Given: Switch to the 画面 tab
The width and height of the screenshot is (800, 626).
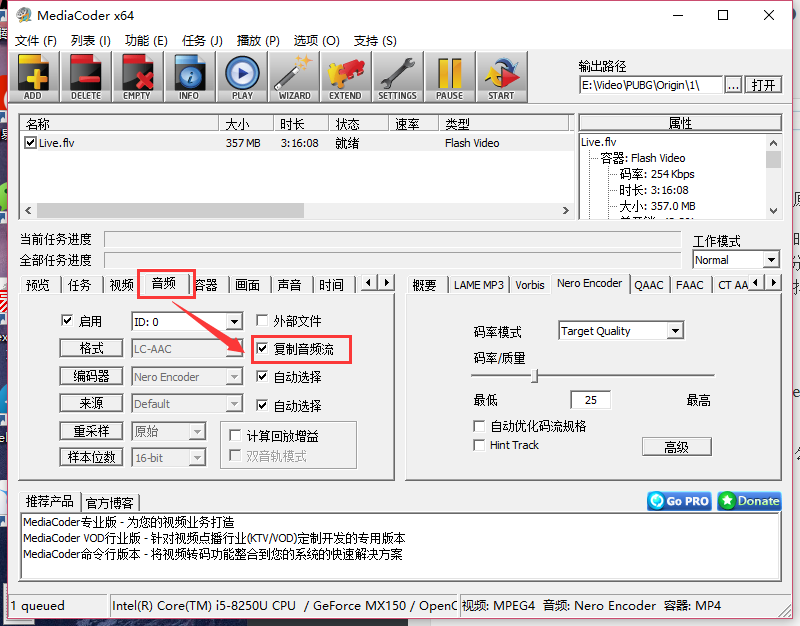Looking at the screenshot, I should point(247,285).
